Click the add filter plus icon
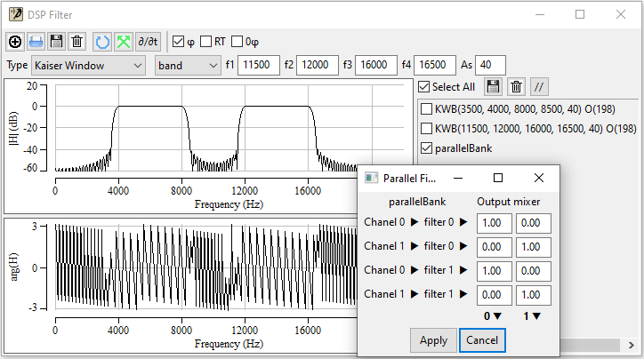 click(16, 42)
